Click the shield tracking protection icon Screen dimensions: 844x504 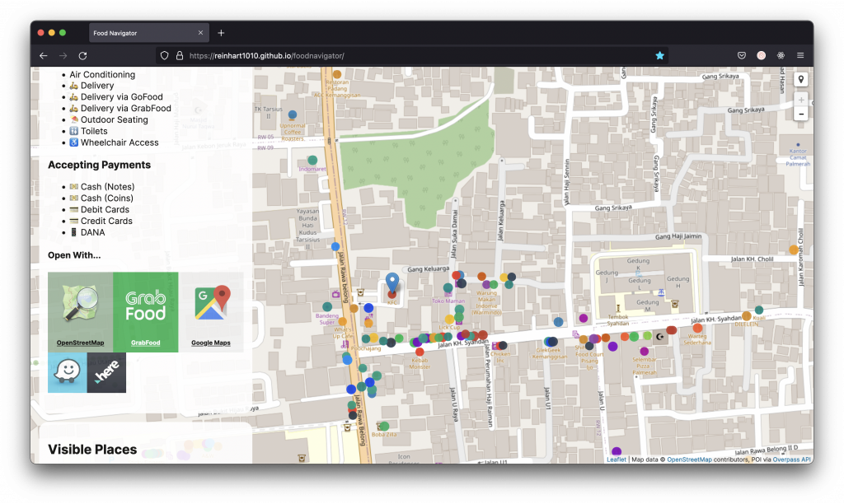click(165, 55)
